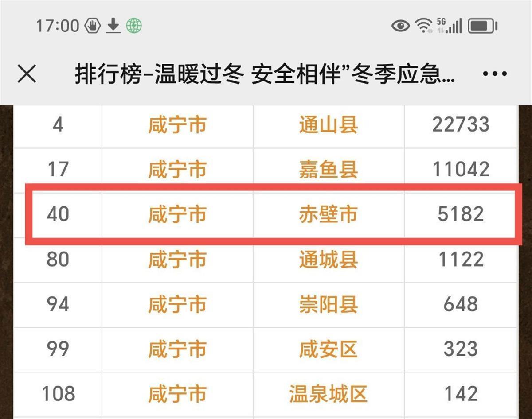Screen dimensions: 532x419
Task: Tap the hexagon hand status icon
Action: click(x=93, y=26)
